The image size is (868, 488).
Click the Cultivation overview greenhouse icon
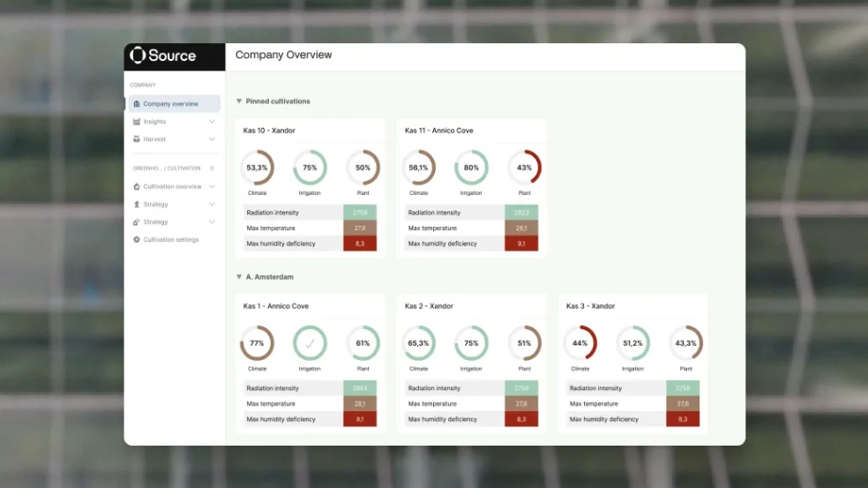click(x=136, y=187)
